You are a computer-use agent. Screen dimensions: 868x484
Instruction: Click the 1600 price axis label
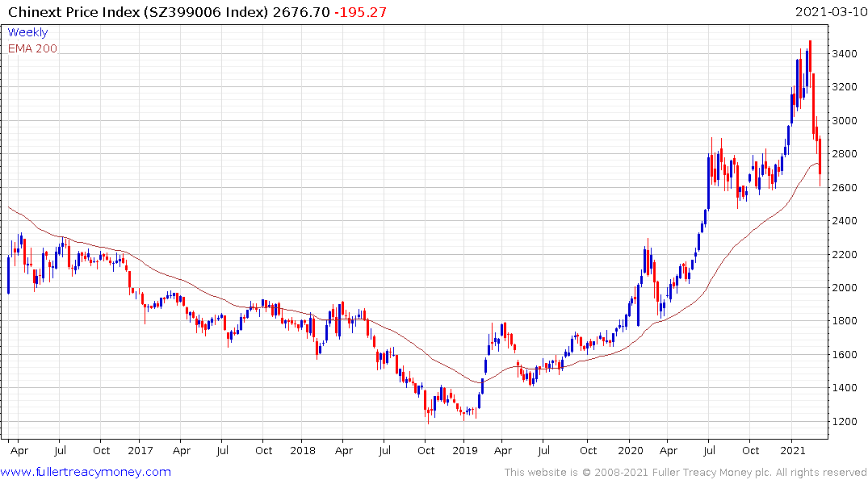(845, 355)
